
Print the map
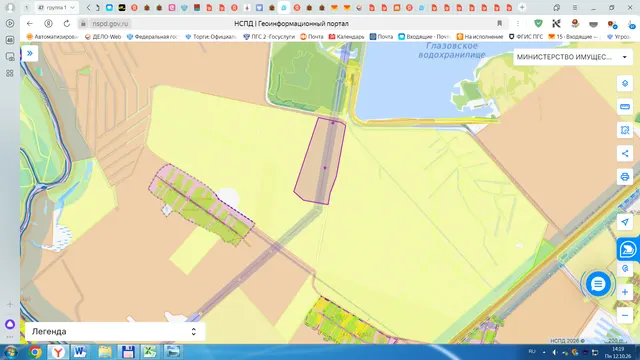point(625,177)
